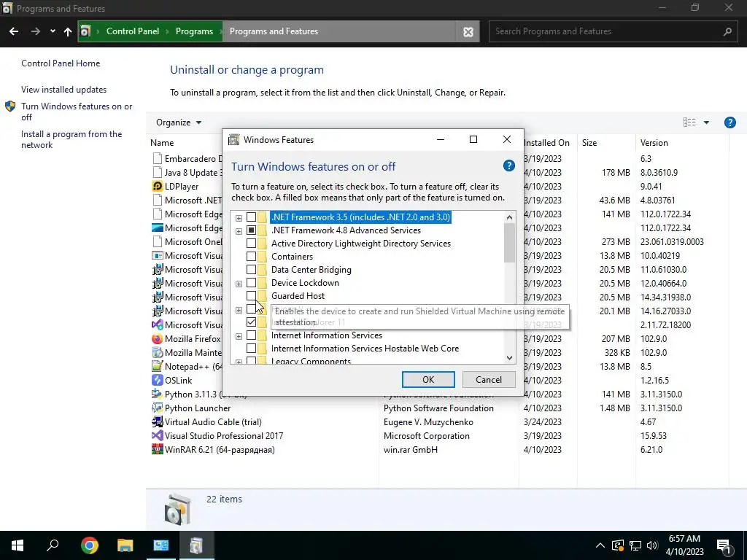This screenshot has width=747, height=560.
Task: Click the Mozilla Maintenance Service icon
Action: 158,352
